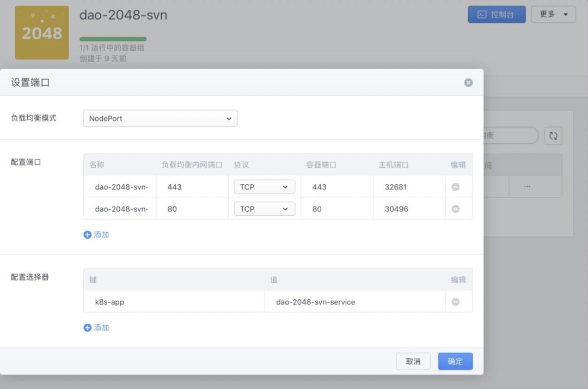Edit host port field showing 30496
588x389 pixels.
408,209
